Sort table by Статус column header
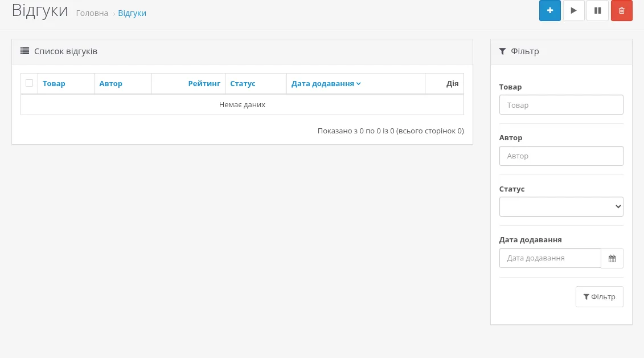The image size is (644, 358). coord(243,83)
